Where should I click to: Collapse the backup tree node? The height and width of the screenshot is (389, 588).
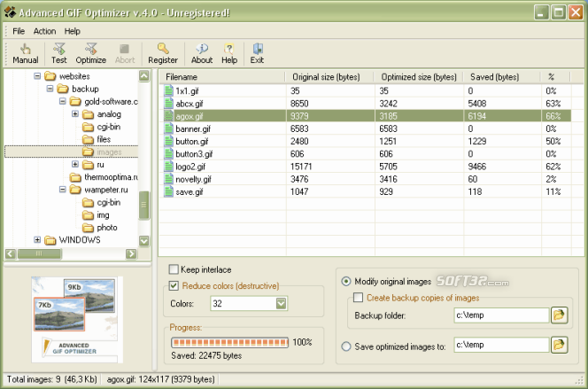(50, 89)
